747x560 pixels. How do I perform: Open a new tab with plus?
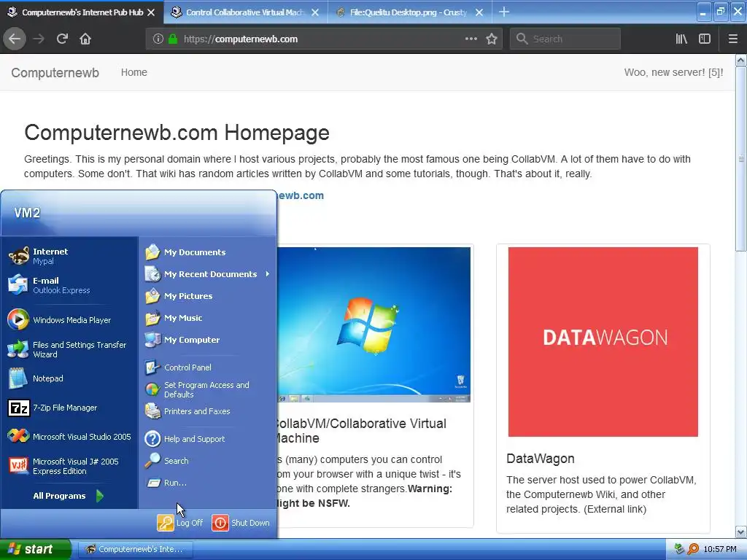point(504,12)
